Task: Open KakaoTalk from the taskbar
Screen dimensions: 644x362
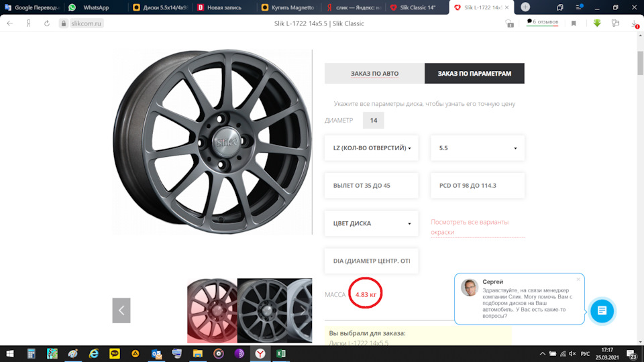Action: [x=115, y=353]
